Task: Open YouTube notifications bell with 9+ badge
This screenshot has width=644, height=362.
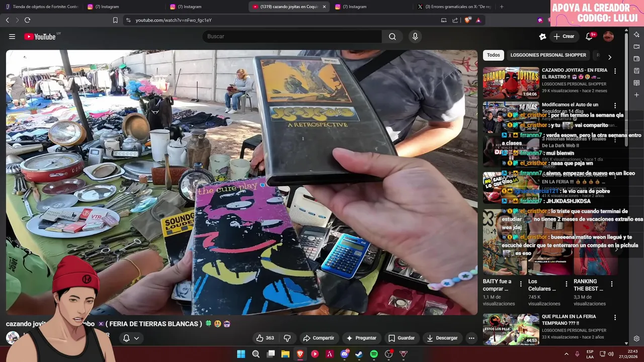Action: coord(590,36)
